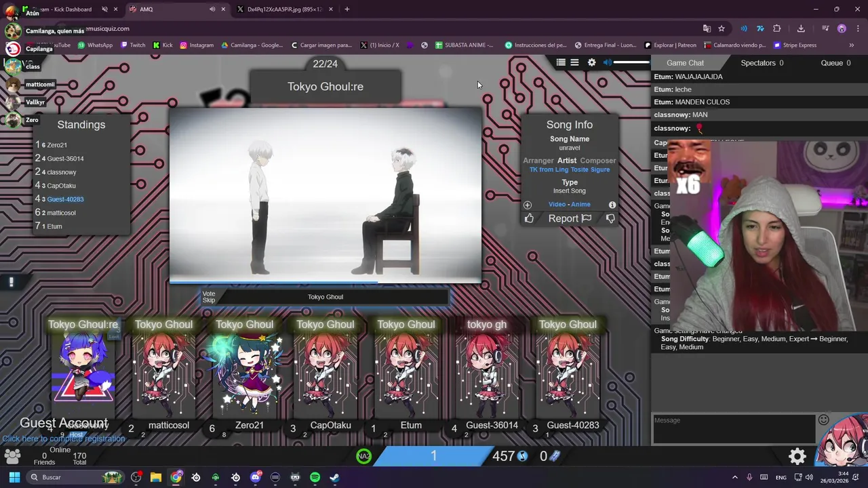Open the friends list icon
The height and width of the screenshot is (488, 868).
[12, 457]
